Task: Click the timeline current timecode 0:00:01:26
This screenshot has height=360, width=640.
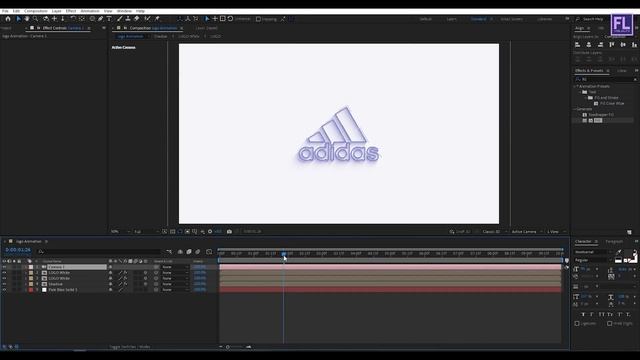Action: pyautogui.click(x=18, y=250)
